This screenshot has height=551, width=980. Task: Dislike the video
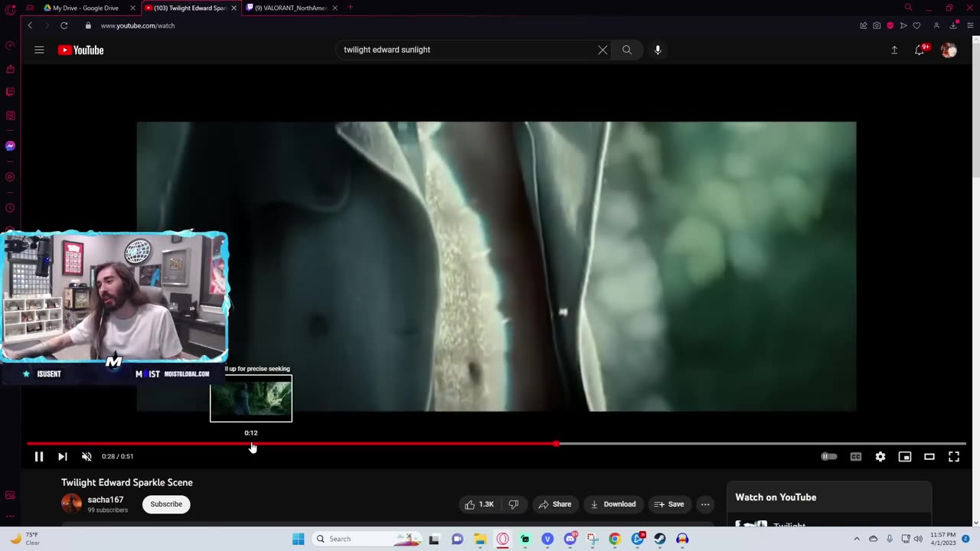(x=514, y=504)
